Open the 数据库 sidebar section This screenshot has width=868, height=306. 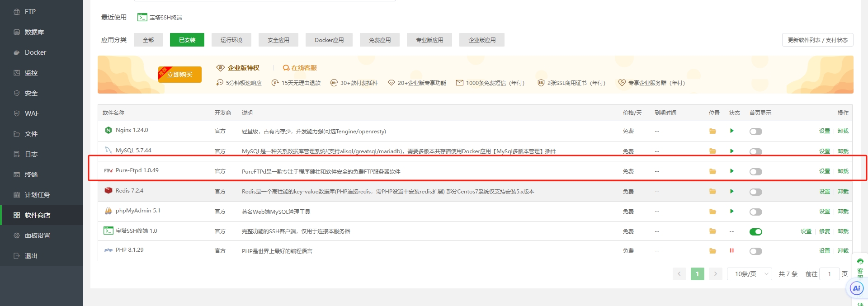tap(42, 32)
